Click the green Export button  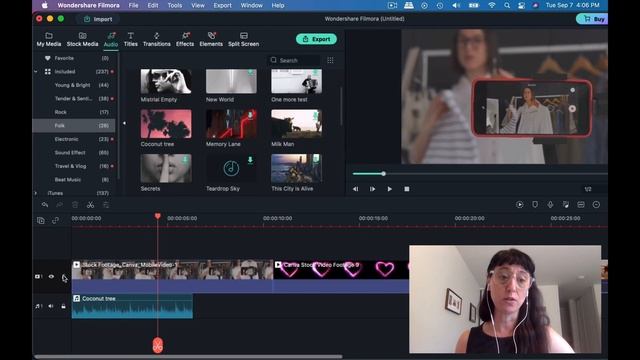click(316, 39)
